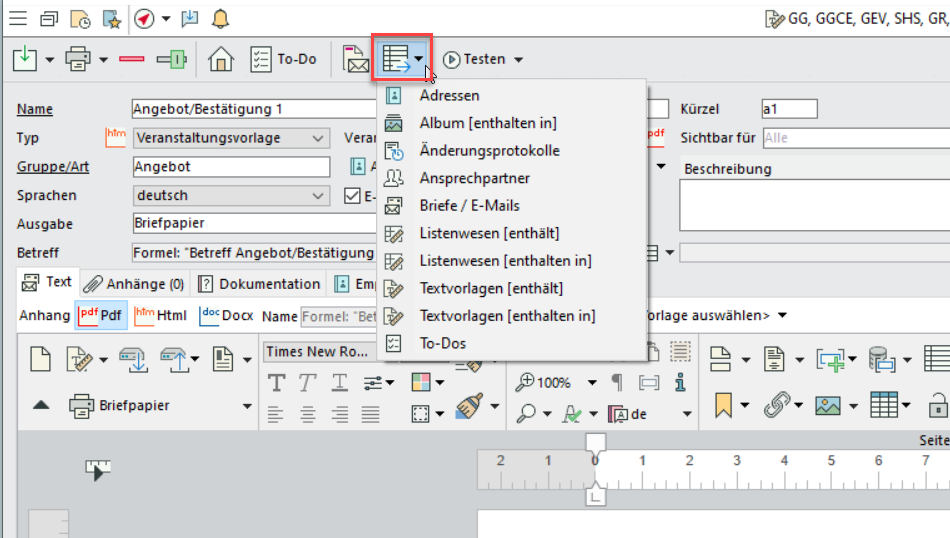
Task: Show paragraph marks with the pilcrow icon
Action: tap(617, 382)
